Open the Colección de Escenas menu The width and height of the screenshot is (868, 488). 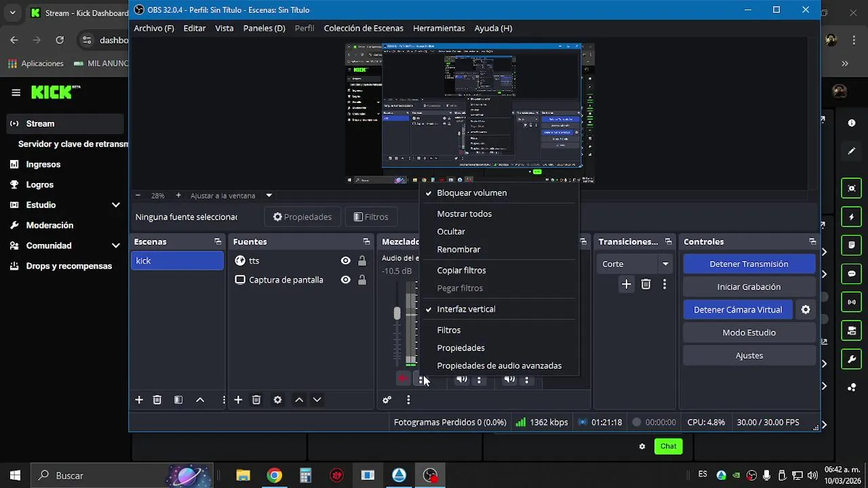click(363, 28)
